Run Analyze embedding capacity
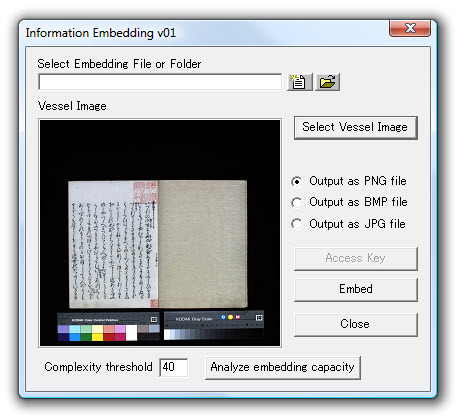The width and height of the screenshot is (465, 418). click(283, 367)
